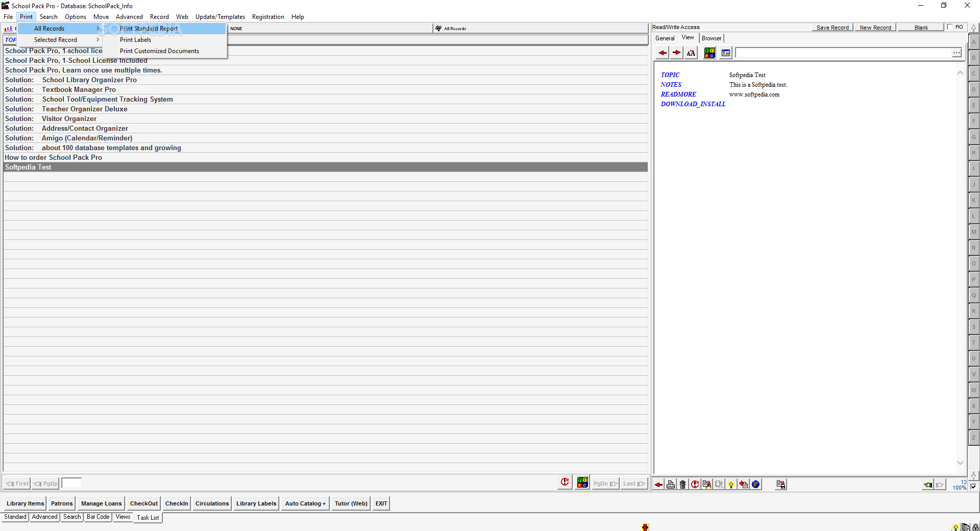Image resolution: width=980 pixels, height=531 pixels.
Task: Click the red left arrow in View toolbar
Action: pos(663,53)
